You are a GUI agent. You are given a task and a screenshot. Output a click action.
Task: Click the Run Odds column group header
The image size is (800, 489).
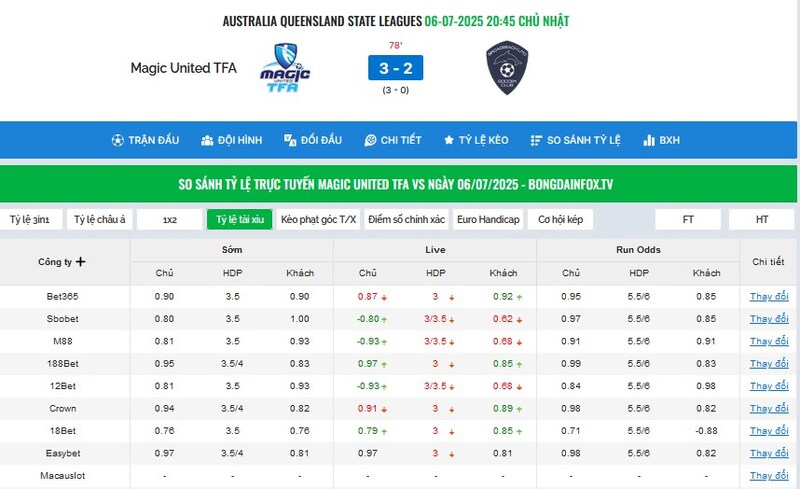pyautogui.click(x=638, y=250)
